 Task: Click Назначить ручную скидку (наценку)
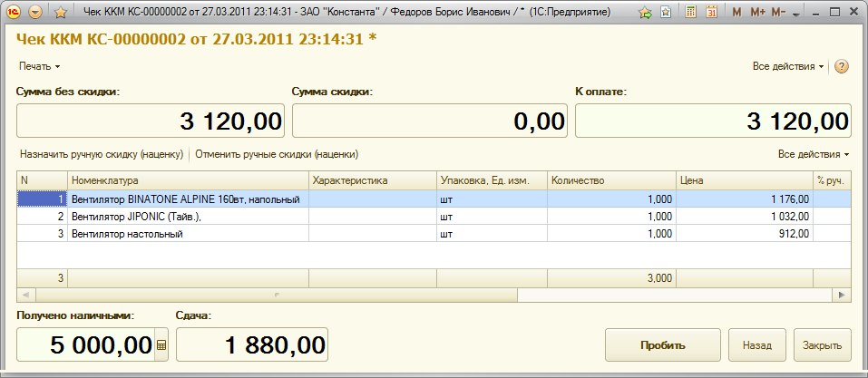[102, 154]
